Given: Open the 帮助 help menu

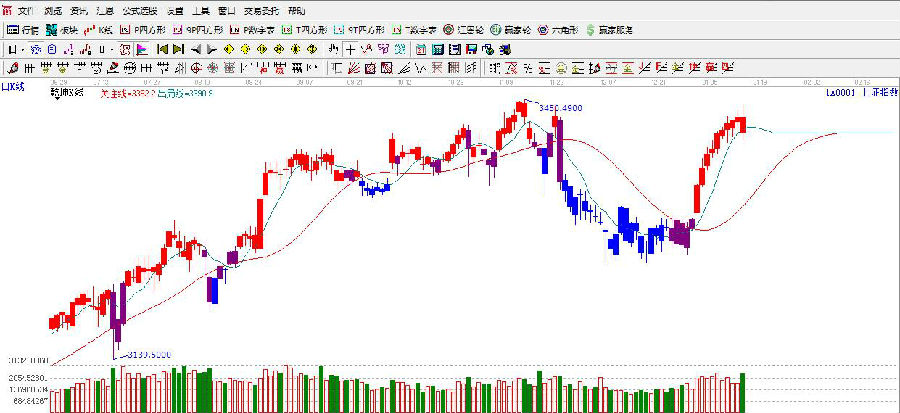Looking at the screenshot, I should click(x=297, y=11).
